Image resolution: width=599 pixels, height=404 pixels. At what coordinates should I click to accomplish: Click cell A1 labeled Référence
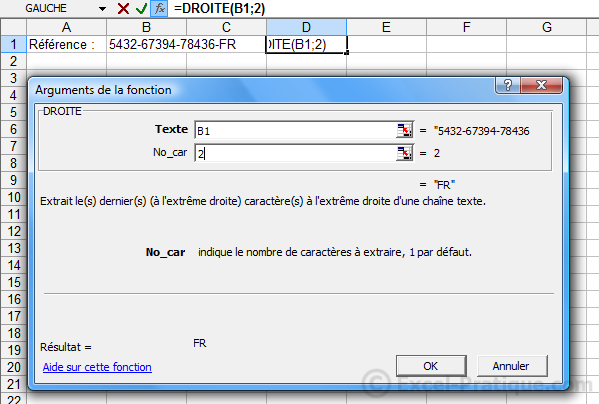[x=66, y=44]
